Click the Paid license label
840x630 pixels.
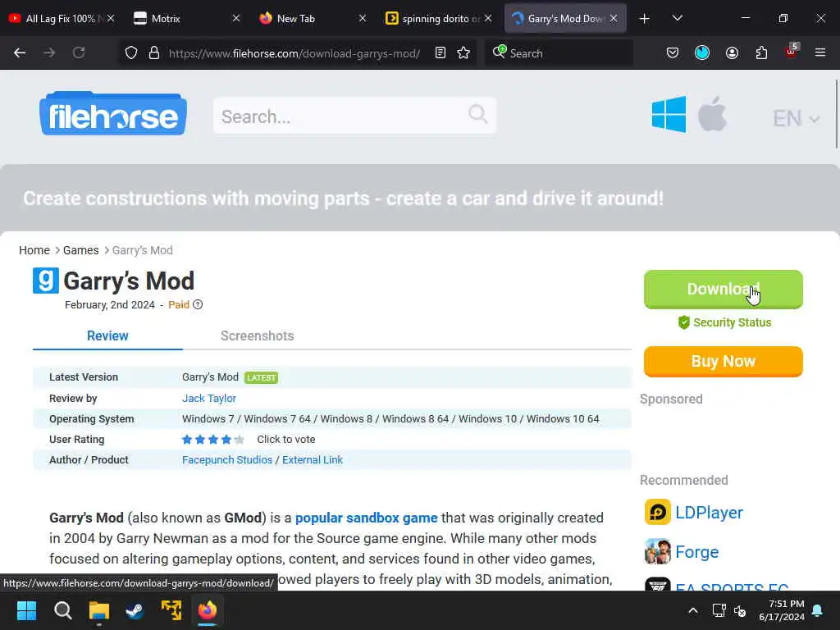pyautogui.click(x=179, y=305)
